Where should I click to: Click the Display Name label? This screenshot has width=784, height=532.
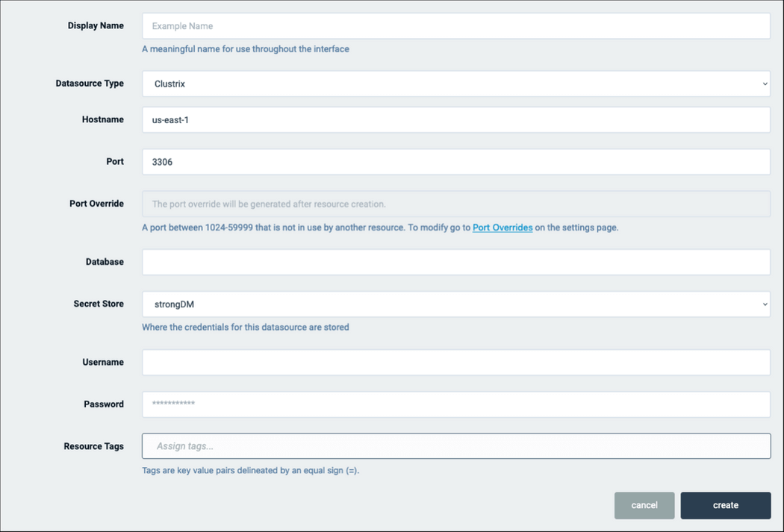[x=96, y=25]
